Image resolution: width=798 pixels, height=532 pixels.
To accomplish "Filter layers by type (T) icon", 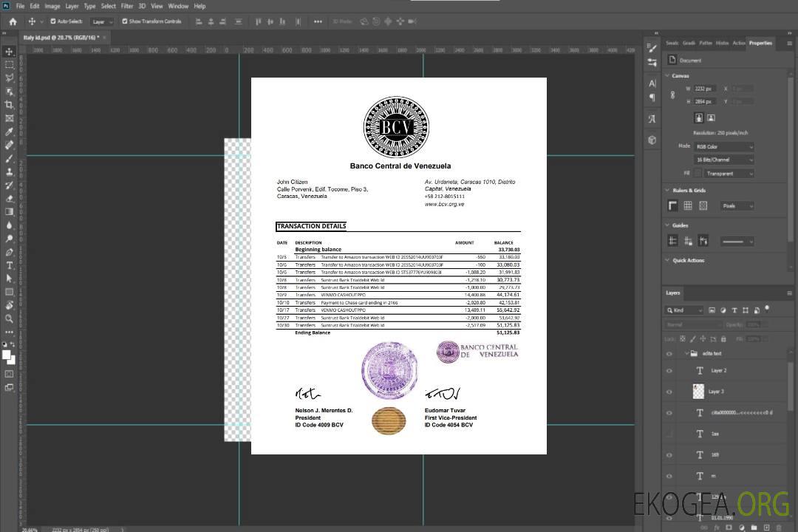I will (734, 310).
